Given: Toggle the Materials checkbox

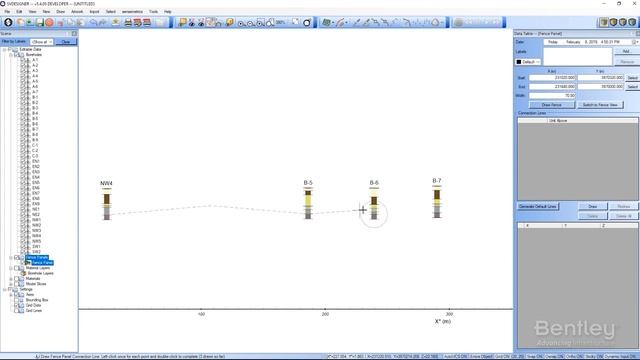Looking at the screenshot, I should coord(17,279).
